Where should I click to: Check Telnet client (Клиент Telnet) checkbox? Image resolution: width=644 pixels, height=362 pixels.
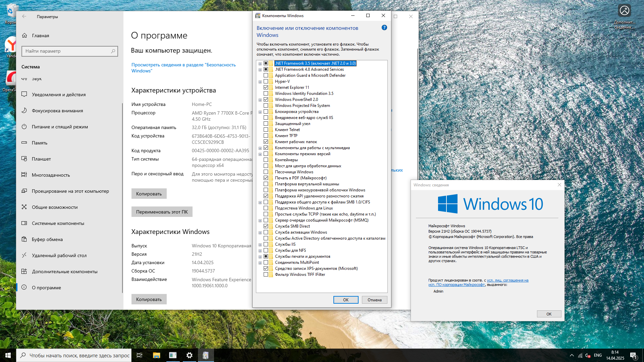tap(266, 130)
